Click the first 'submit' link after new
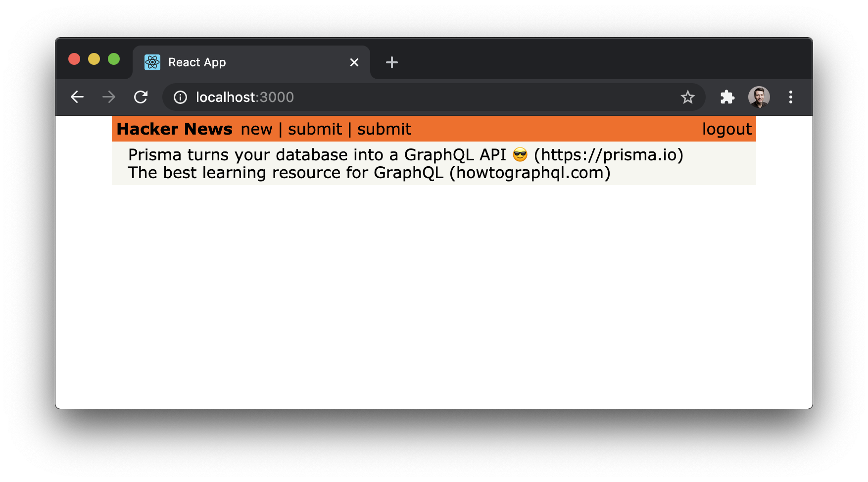 pos(315,129)
